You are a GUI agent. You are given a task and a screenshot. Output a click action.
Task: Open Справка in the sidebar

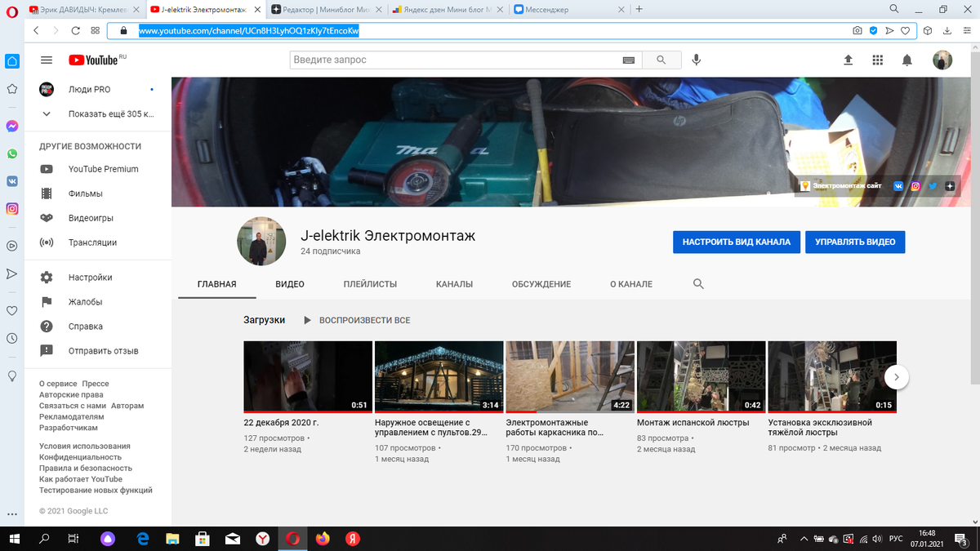point(97,327)
